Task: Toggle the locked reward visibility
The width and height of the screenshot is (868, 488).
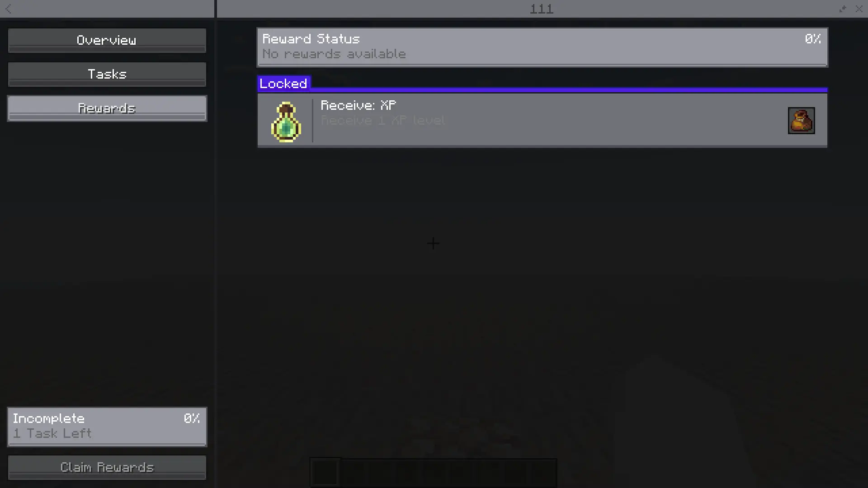Action: click(284, 84)
